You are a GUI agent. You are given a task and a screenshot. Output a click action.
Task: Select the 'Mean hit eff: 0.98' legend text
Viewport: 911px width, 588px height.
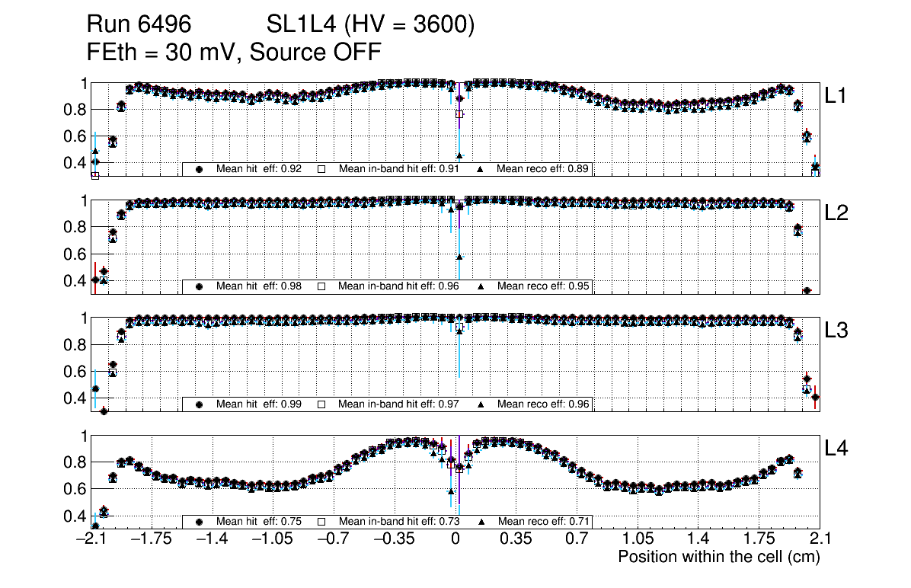tap(259, 286)
